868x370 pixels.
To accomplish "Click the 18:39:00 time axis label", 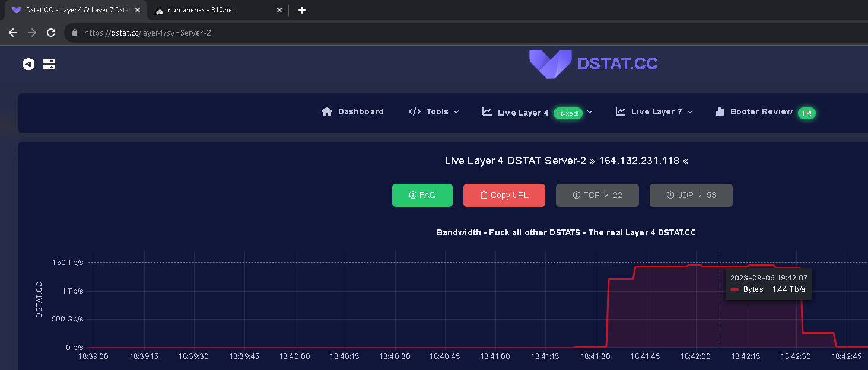I will [94, 356].
